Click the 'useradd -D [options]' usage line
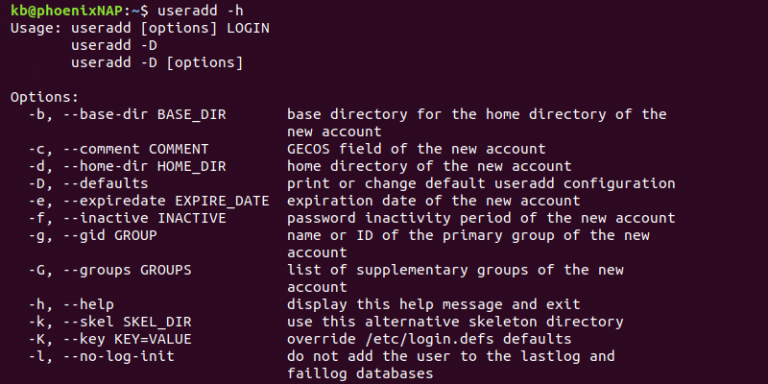This screenshot has height=384, width=768. point(157,63)
